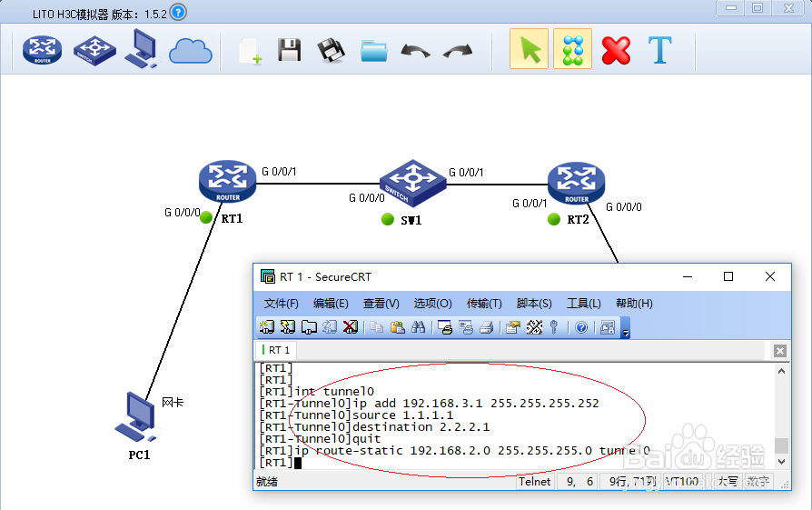Redo the action in LITO
Viewport: 812px width, 510px height.
tap(458, 51)
